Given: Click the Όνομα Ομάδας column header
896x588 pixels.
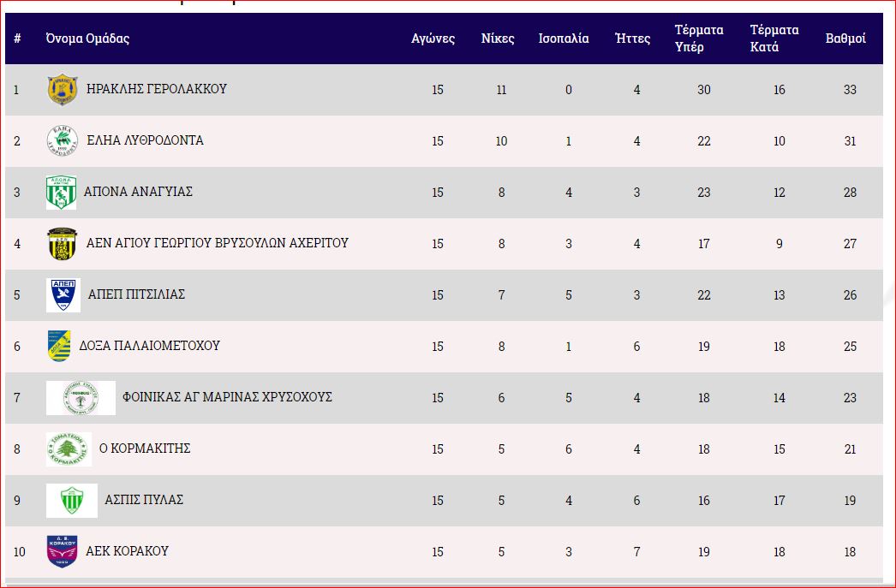Looking at the screenshot, I should (x=87, y=39).
